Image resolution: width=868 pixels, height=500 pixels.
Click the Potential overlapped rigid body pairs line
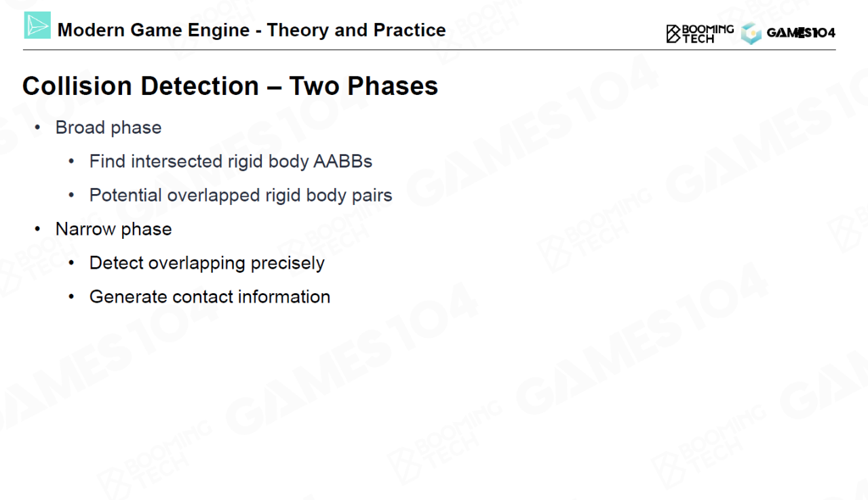pyautogui.click(x=241, y=195)
